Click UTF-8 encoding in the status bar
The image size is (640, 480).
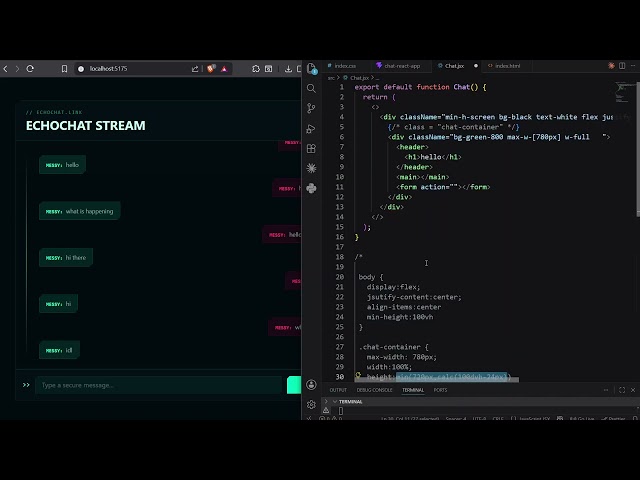(479, 418)
